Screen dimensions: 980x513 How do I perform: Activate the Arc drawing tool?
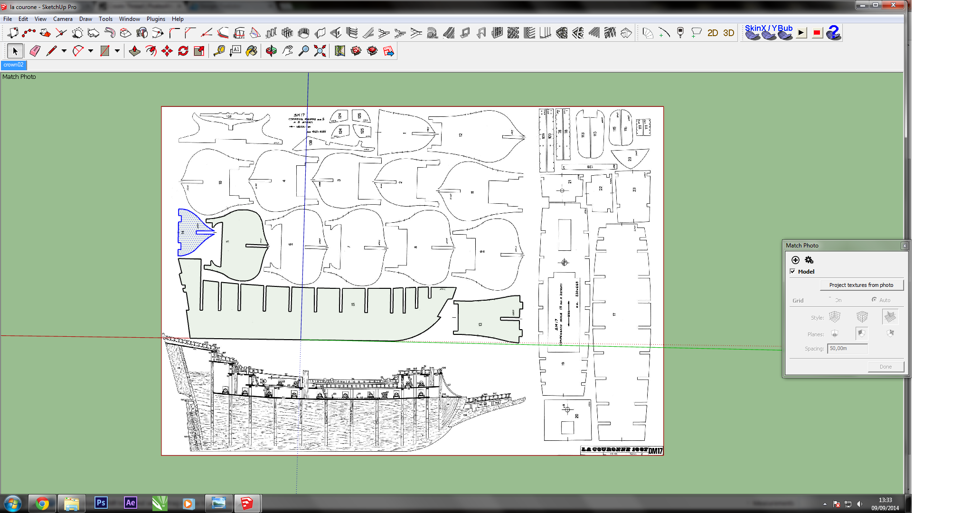(78, 51)
